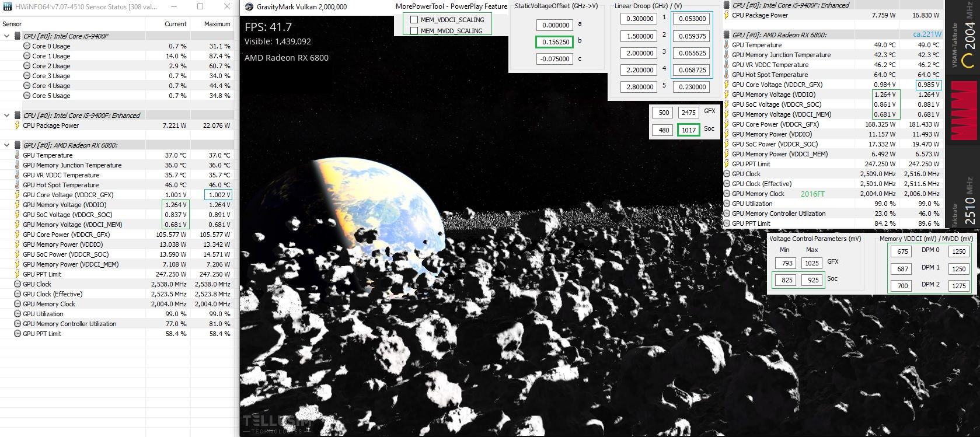Click Linear Droop voltage field 0.230000
This screenshot has width=980, height=437.
(x=692, y=87)
